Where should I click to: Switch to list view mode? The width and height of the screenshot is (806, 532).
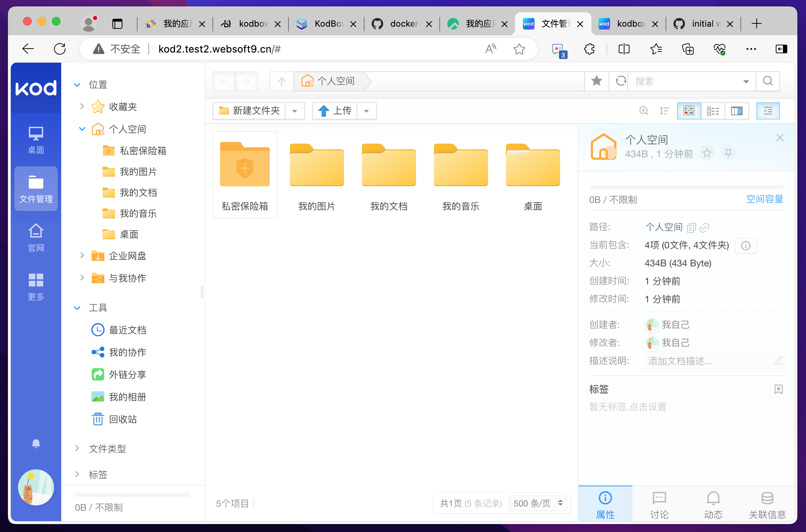(713, 111)
